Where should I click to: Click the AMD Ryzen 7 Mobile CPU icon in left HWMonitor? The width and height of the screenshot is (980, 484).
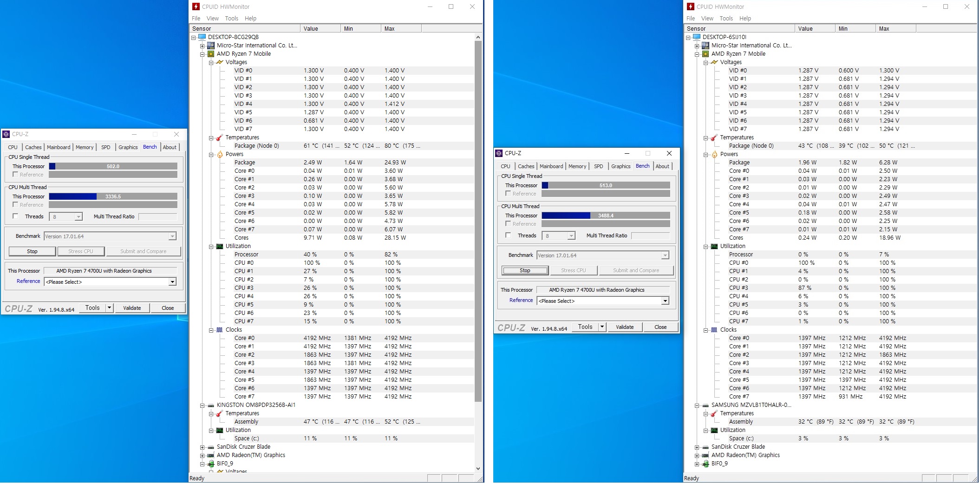click(x=211, y=54)
